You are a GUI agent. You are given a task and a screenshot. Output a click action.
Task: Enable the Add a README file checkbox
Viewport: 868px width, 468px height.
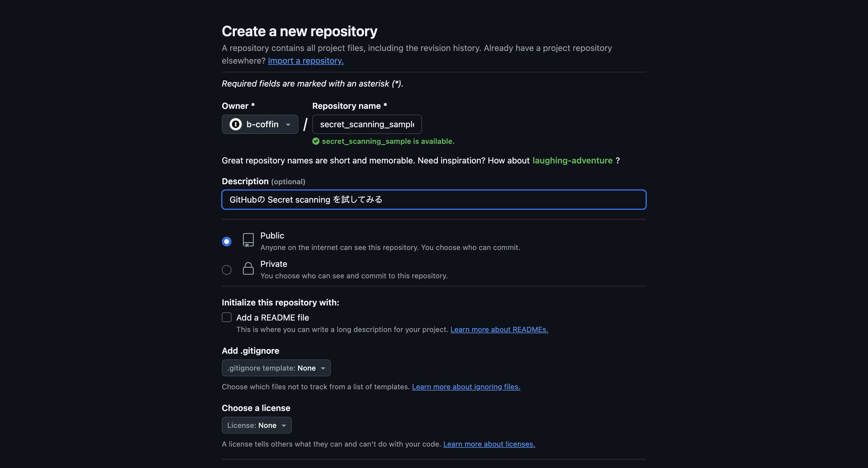(226, 317)
